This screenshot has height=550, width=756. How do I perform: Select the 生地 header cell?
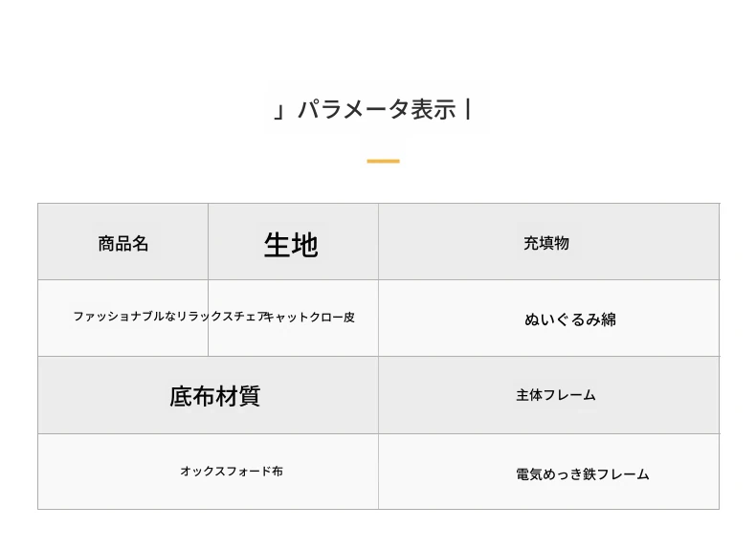(x=291, y=245)
